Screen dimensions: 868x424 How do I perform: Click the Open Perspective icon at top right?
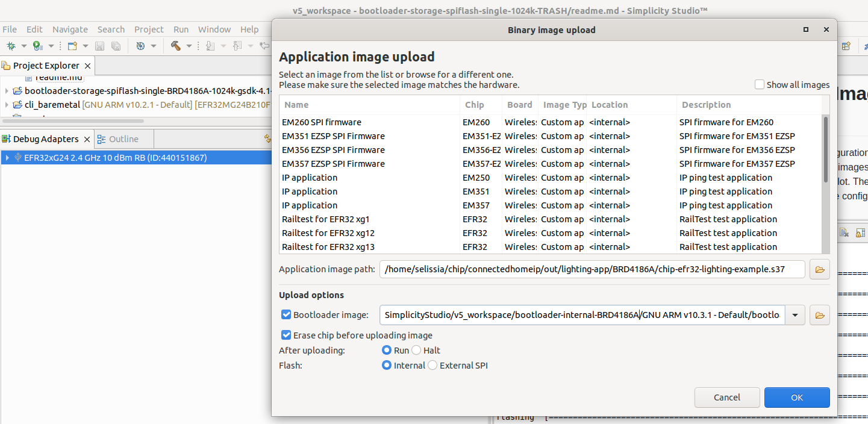pyautogui.click(x=846, y=46)
